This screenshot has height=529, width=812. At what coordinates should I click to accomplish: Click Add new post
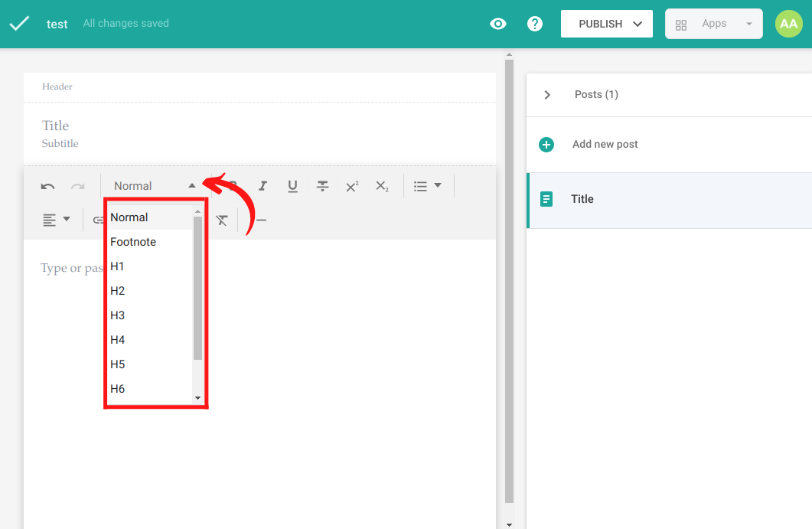click(605, 144)
